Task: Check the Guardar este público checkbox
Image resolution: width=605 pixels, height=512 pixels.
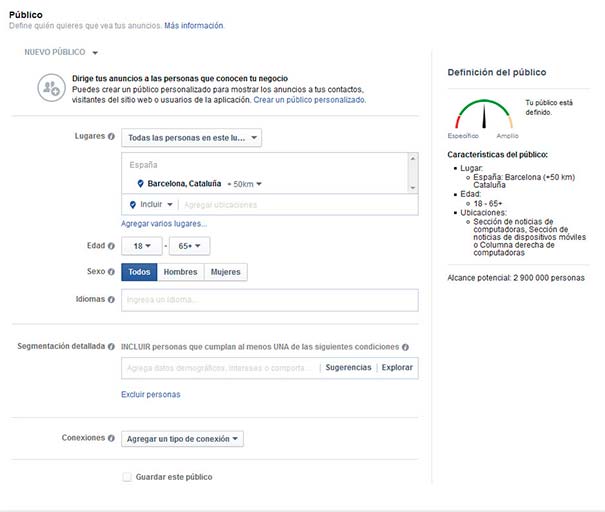Action: [x=127, y=477]
